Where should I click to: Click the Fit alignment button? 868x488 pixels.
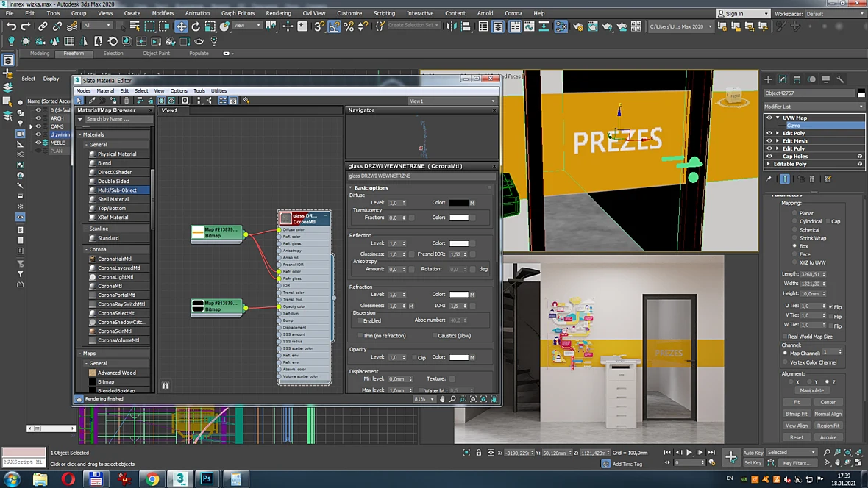tap(796, 402)
